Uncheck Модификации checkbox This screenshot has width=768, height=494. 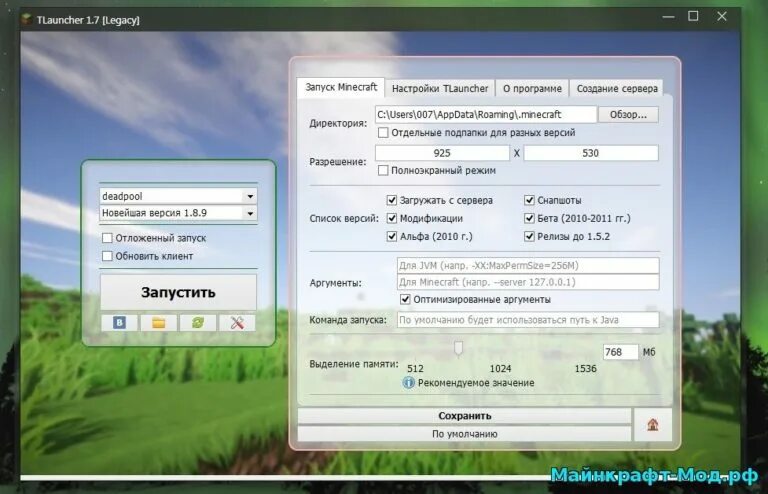(x=391, y=218)
